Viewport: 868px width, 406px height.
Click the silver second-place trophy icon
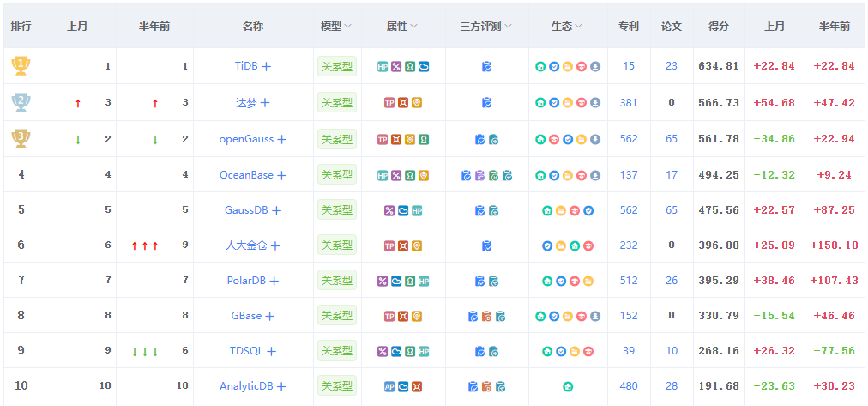coord(21,102)
